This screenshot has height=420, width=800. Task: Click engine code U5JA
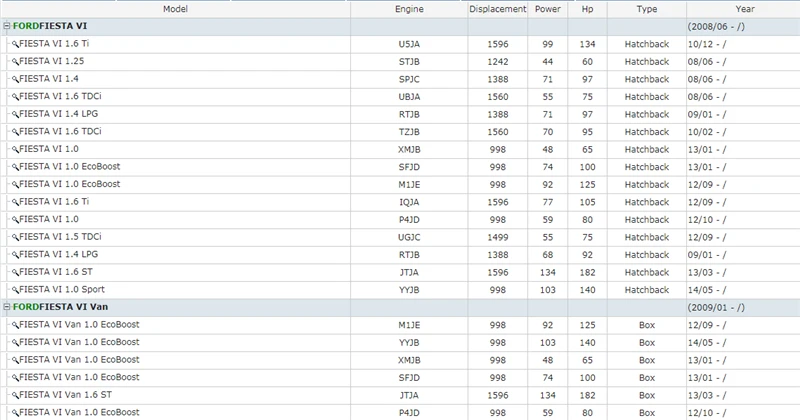[409, 44]
